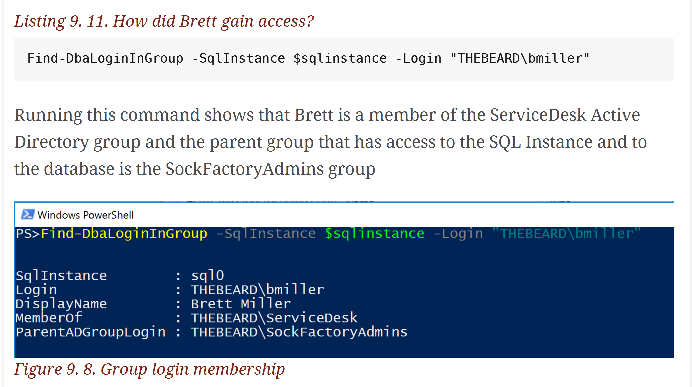The width and height of the screenshot is (692, 387).
Task: Click the -Login parameter in PowerShell prompt
Action: 458,233
